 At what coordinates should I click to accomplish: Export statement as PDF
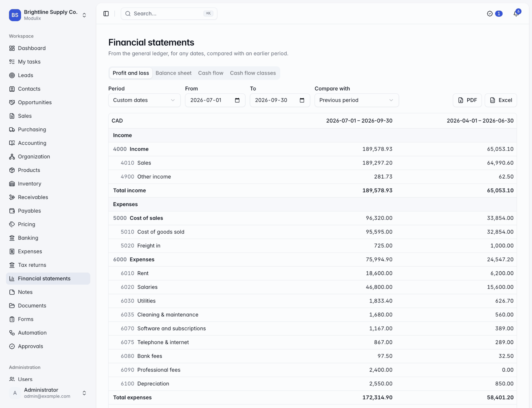pos(467,100)
